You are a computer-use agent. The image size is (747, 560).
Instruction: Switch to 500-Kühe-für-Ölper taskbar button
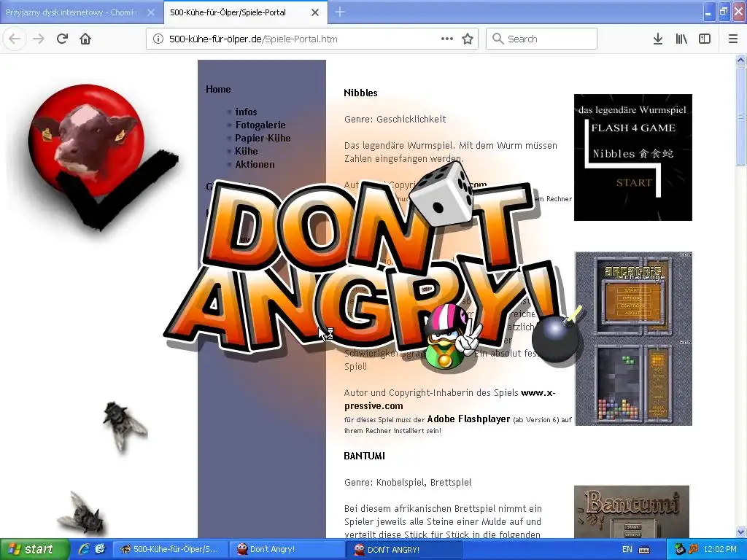(x=169, y=549)
